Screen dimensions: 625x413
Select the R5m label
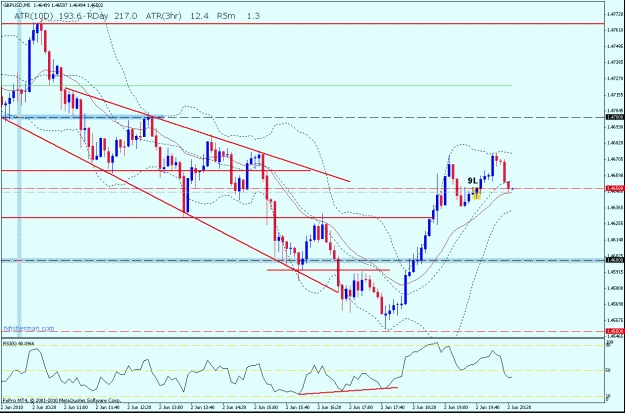[x=226, y=16]
